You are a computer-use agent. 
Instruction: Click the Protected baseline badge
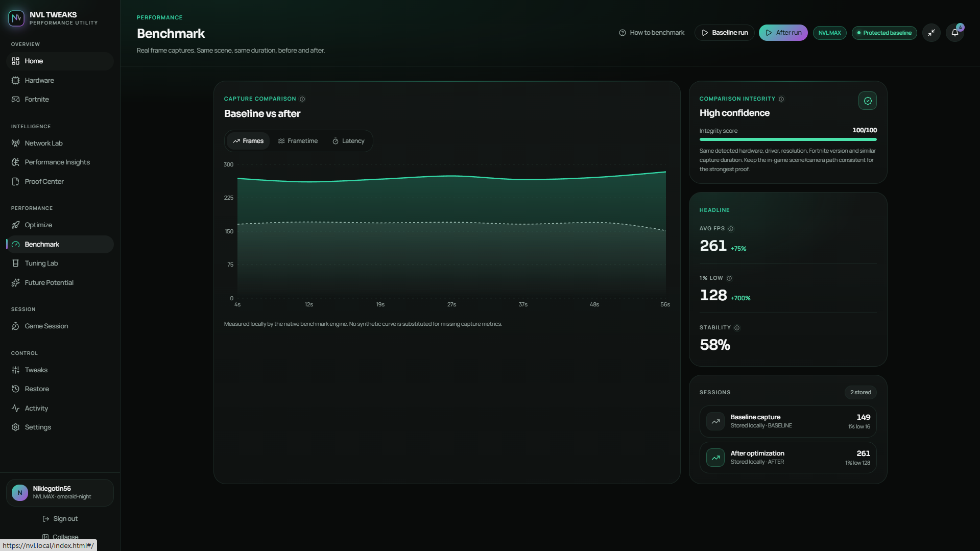(x=884, y=33)
